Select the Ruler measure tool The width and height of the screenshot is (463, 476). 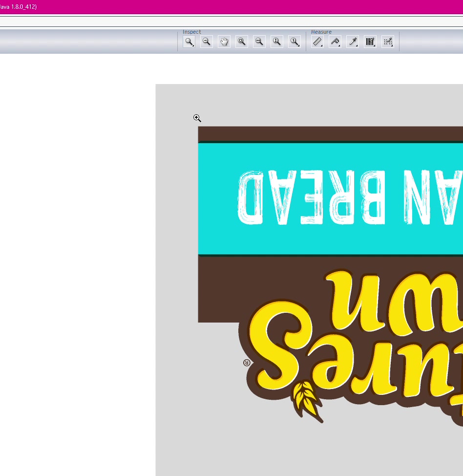[317, 42]
